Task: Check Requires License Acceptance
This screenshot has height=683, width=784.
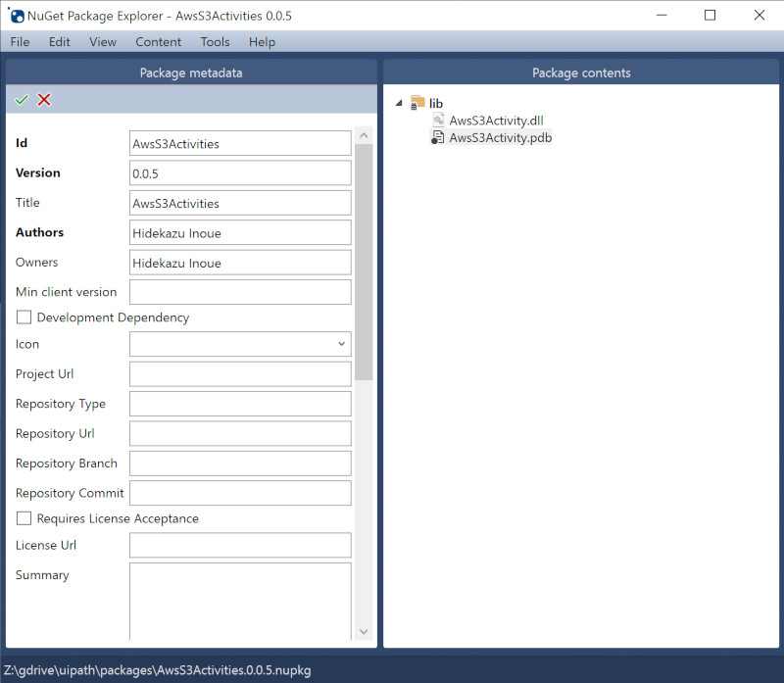Action: click(x=24, y=518)
